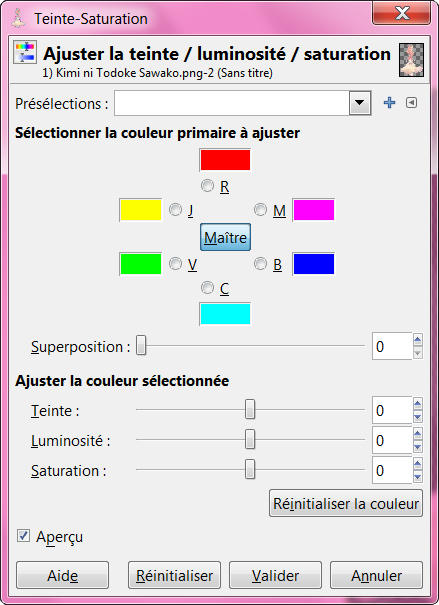This screenshot has width=439, height=605.
Task: Click the image preview thumbnail in header
Action: (411, 59)
